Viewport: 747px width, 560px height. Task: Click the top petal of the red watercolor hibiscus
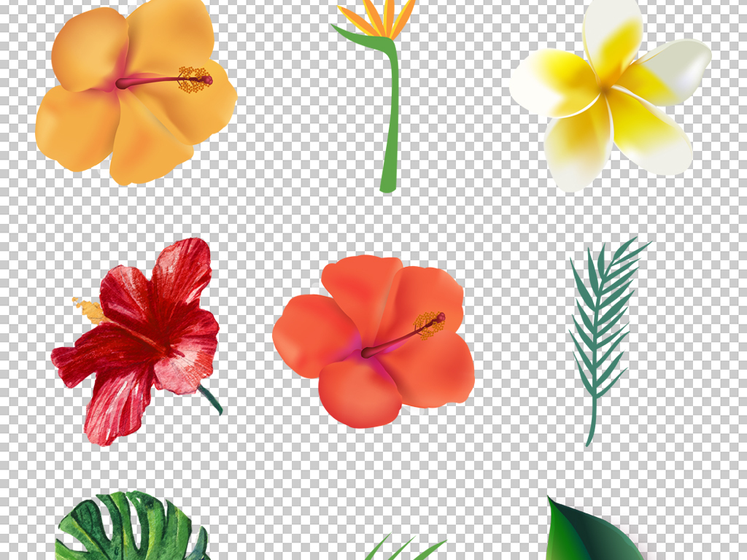coord(181,270)
